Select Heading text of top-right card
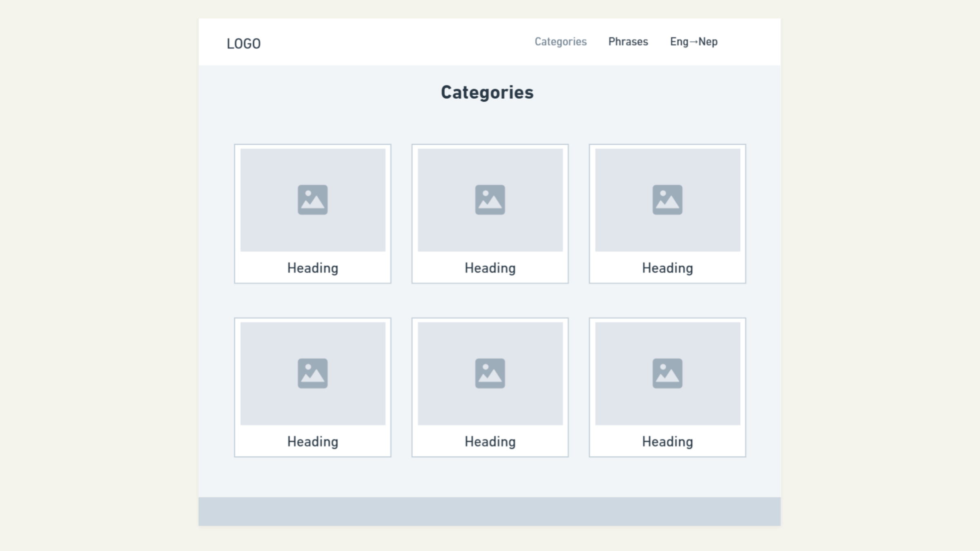The width and height of the screenshot is (980, 551). [x=667, y=268]
